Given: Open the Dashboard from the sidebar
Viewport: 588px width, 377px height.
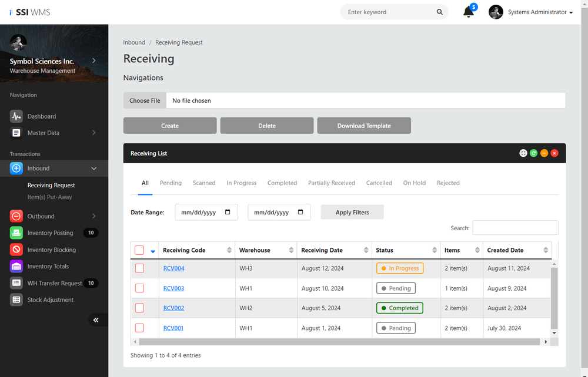Looking at the screenshot, I should tap(16, 116).
